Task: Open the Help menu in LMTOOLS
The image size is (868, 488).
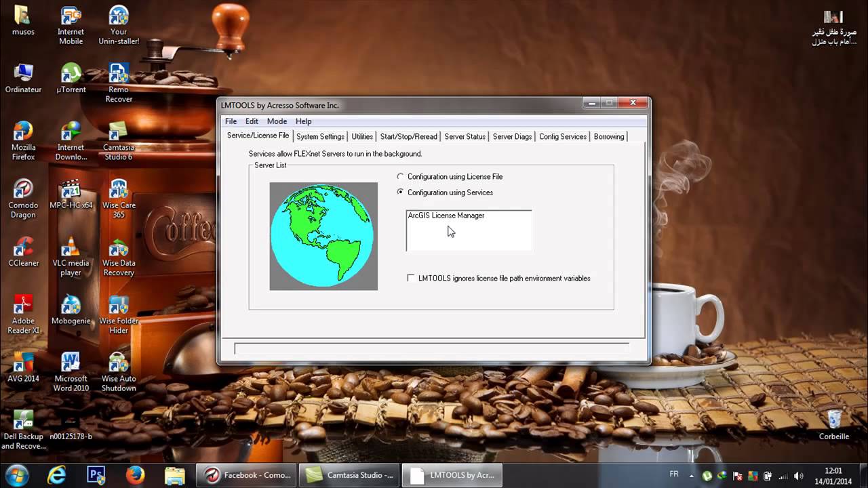Action: tap(303, 121)
